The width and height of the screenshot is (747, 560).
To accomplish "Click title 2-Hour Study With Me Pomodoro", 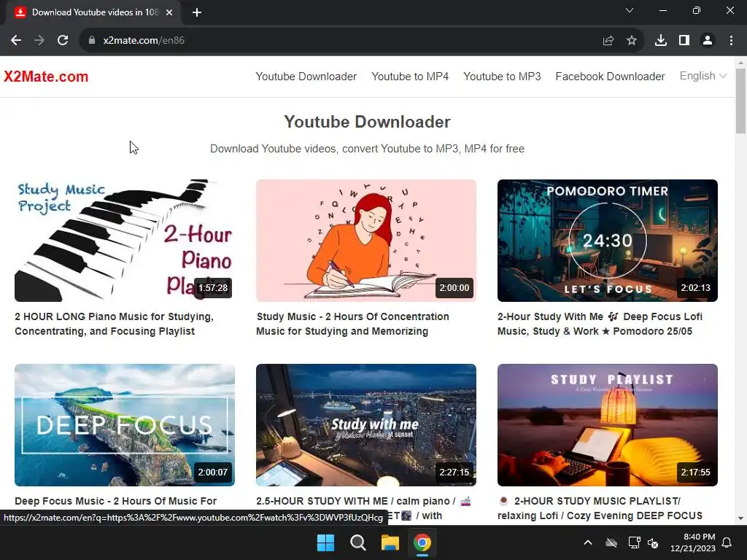I will coord(600,324).
